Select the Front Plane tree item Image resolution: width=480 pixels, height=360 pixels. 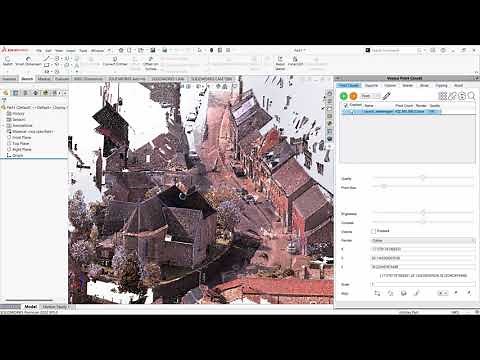click(x=19, y=137)
